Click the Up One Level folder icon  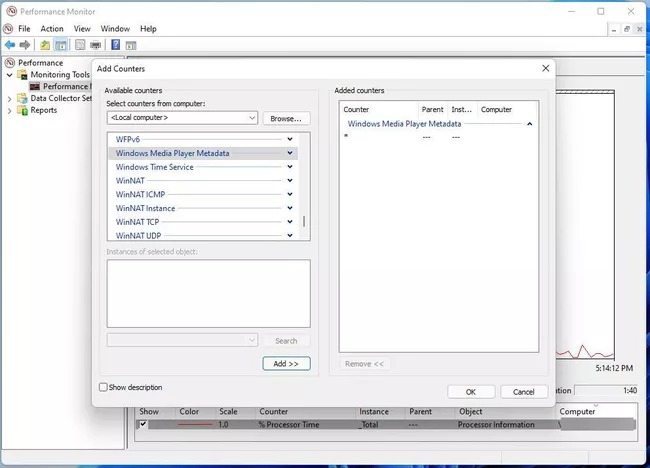(45, 45)
